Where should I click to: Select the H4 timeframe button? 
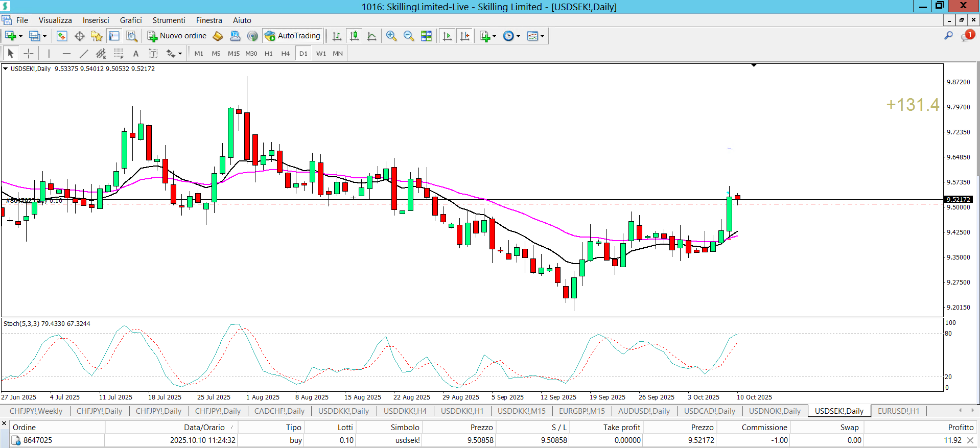pyautogui.click(x=285, y=54)
